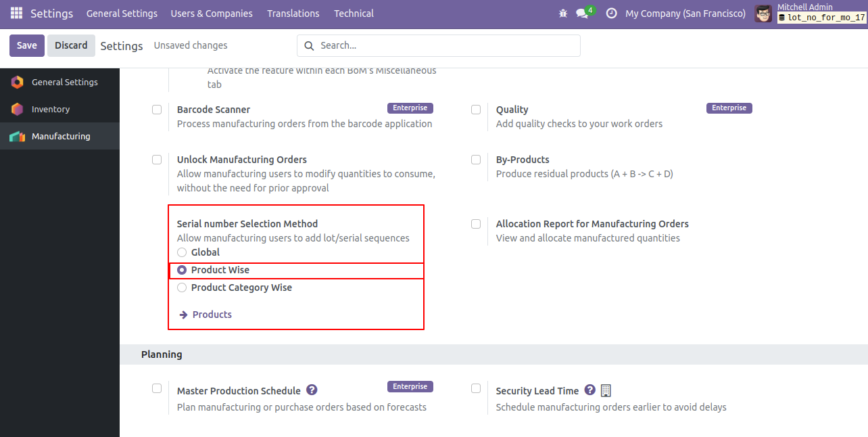Click the Unsaved changes indicator
The width and height of the screenshot is (868, 437).
[x=191, y=45]
